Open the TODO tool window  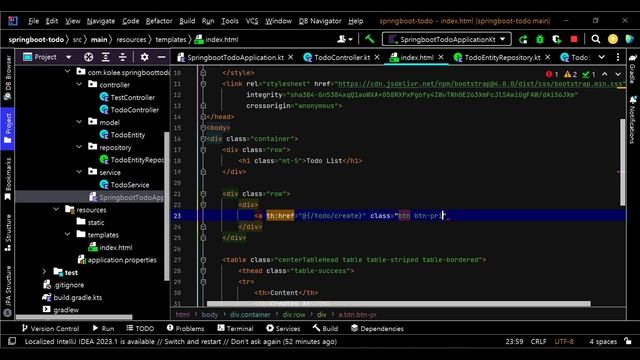click(x=140, y=328)
